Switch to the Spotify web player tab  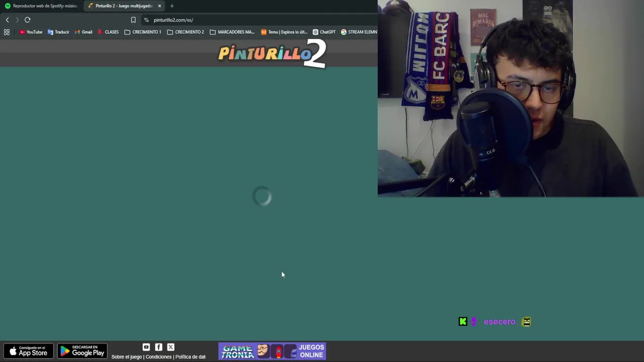[41, 6]
